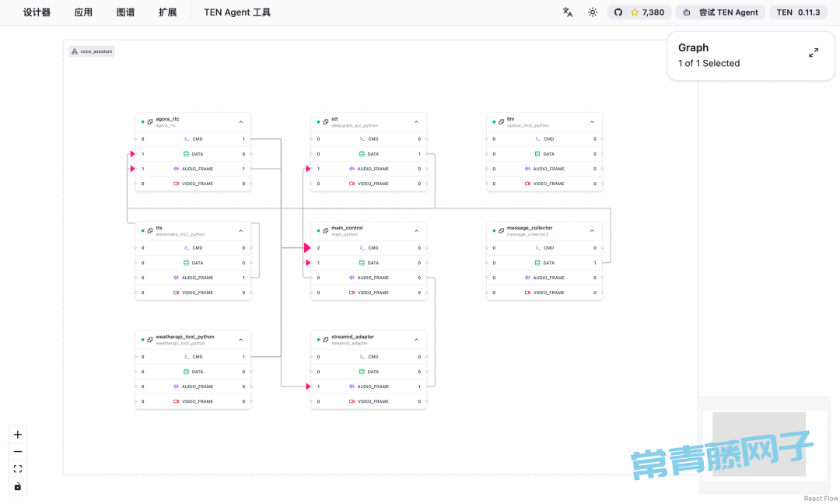Viewport: 840px width, 504px height.
Task: Click the stt node output DATA handle
Action: tap(427, 154)
